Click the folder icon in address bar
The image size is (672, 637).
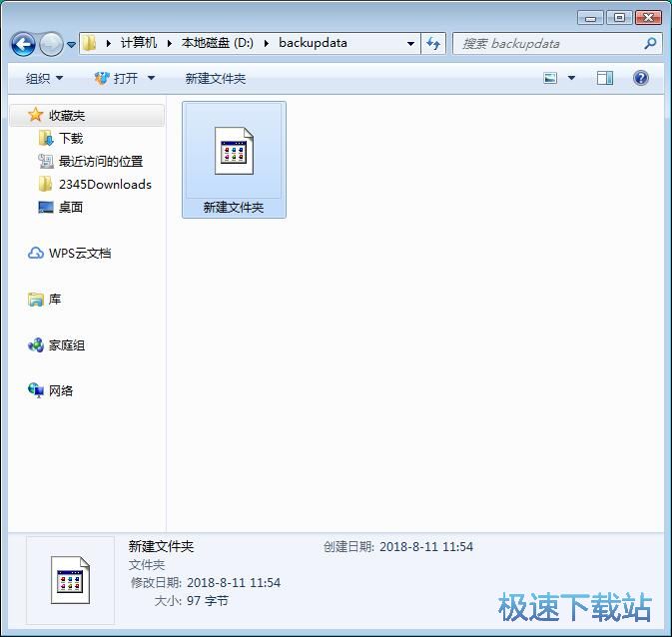90,43
